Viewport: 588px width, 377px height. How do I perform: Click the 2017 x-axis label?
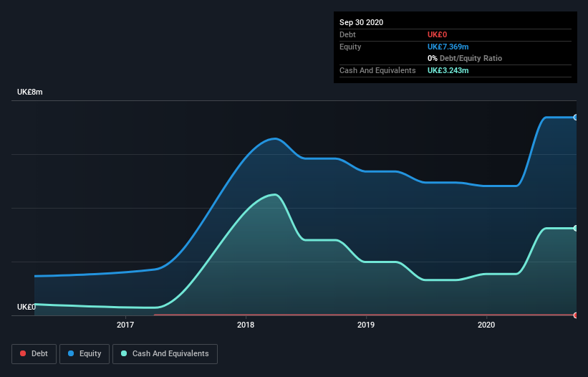[125, 325]
